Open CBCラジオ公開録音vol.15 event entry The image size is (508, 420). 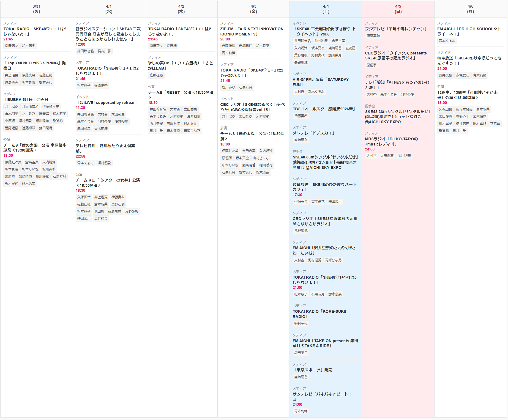(x=252, y=107)
